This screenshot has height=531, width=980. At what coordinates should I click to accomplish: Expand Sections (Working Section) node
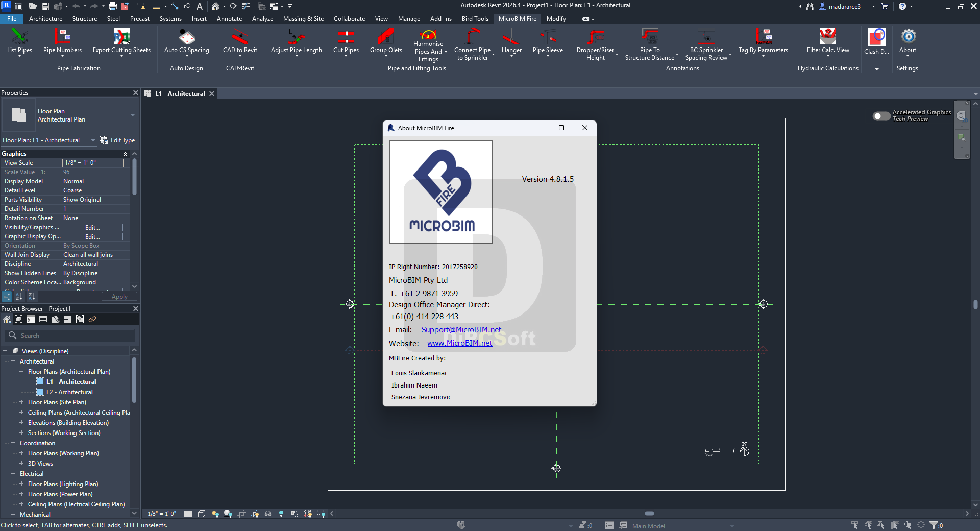coord(21,433)
